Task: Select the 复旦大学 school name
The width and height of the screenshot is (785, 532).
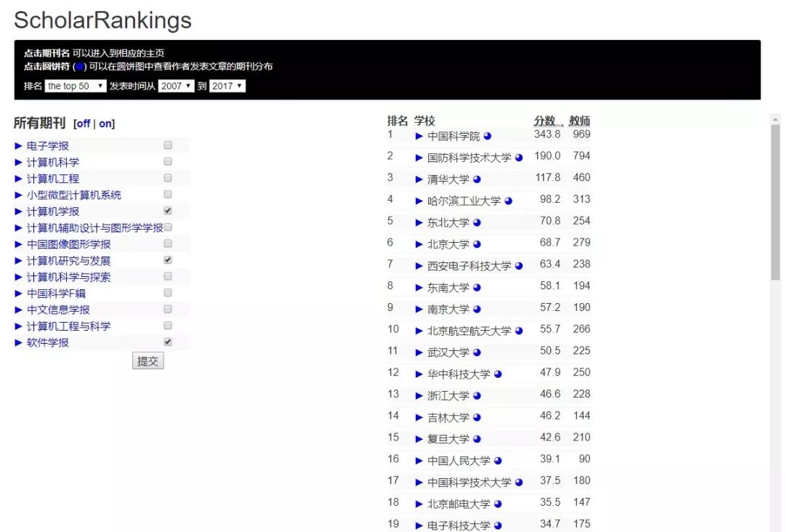Action: tap(448, 439)
